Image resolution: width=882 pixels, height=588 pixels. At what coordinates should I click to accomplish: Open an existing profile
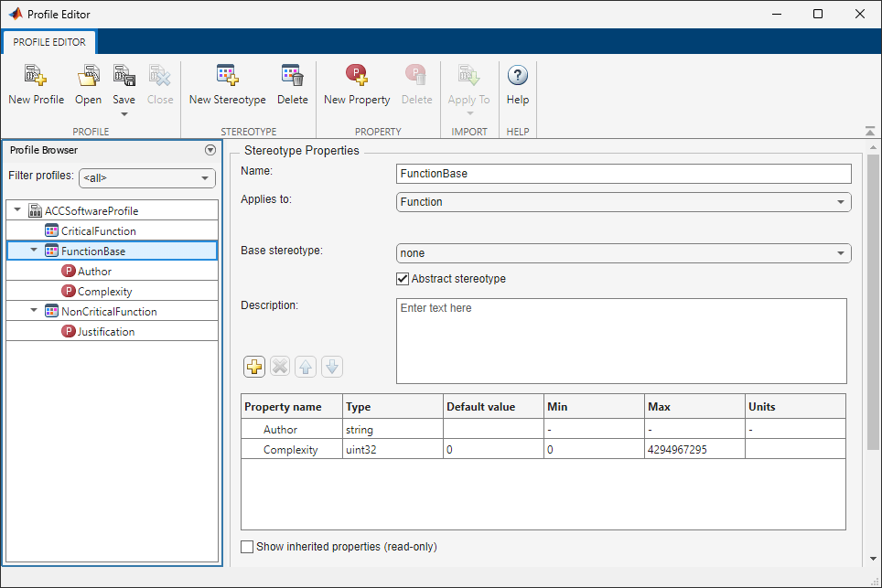[88, 82]
